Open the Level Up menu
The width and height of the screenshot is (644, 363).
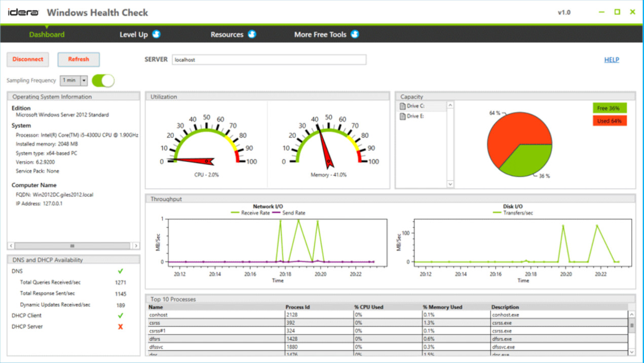(x=134, y=34)
